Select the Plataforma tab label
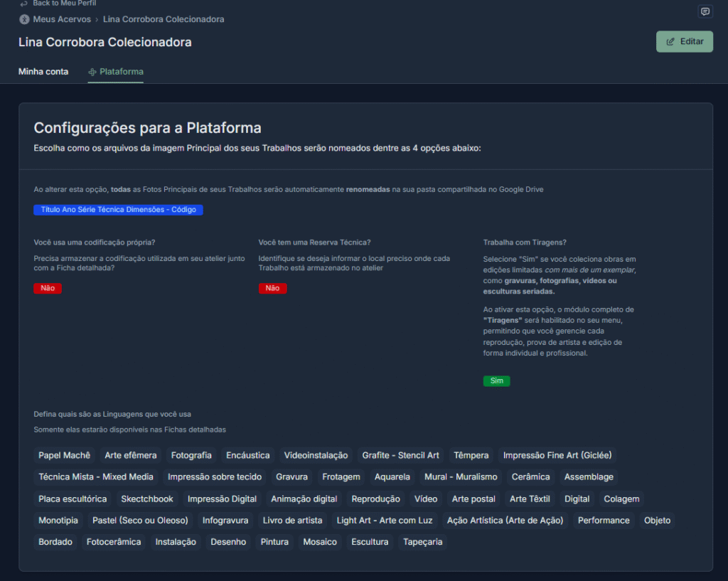The height and width of the screenshot is (581, 728). tap(121, 72)
